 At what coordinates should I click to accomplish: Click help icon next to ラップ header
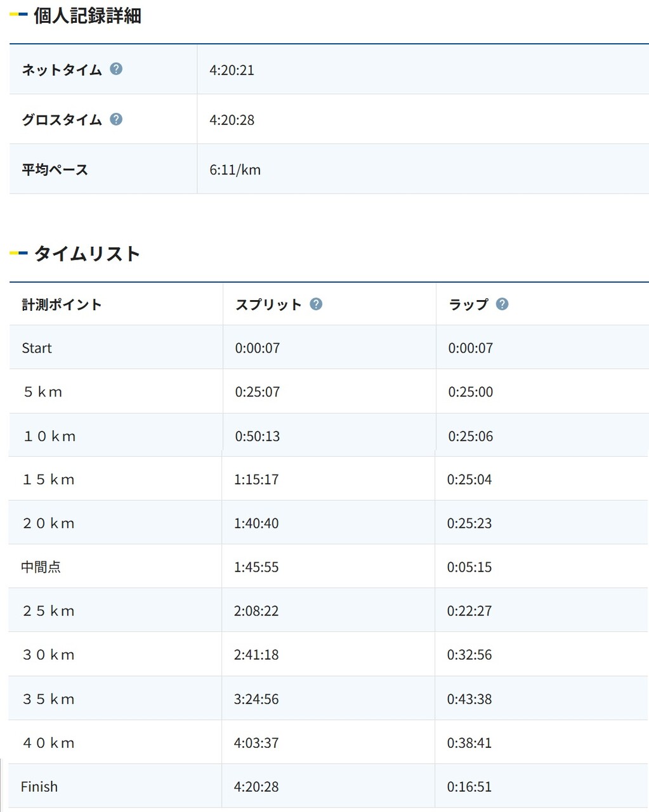502,304
